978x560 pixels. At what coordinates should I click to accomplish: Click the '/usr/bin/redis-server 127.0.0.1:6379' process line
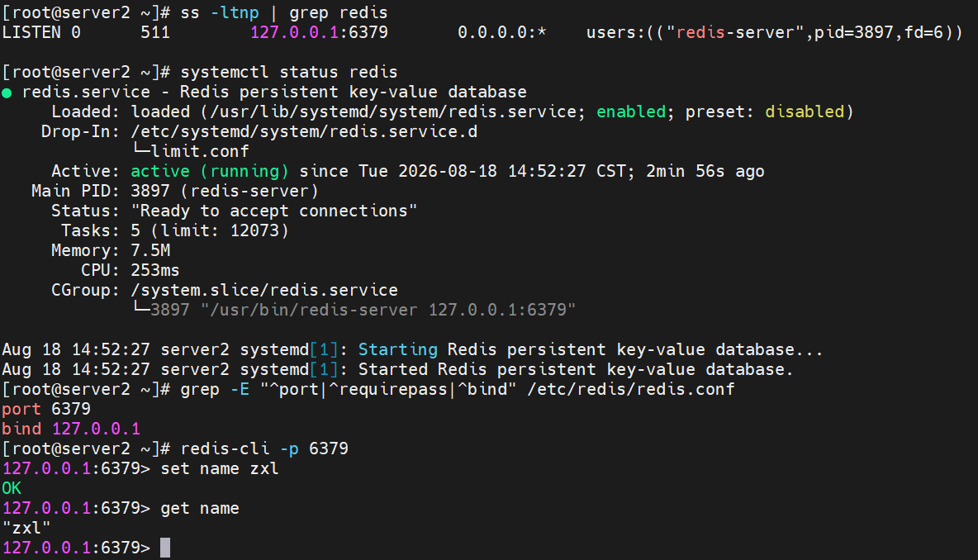(388, 310)
